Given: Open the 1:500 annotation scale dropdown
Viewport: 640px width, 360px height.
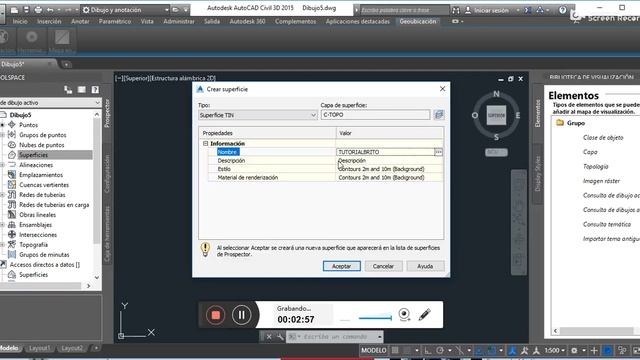Looking at the screenshot, I should (x=555, y=350).
